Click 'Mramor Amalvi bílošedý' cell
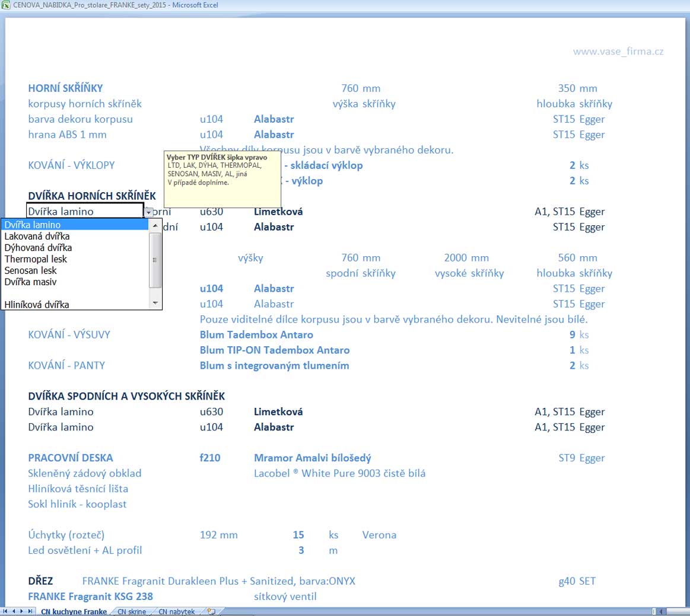The height and width of the screenshot is (616, 690). point(313,458)
